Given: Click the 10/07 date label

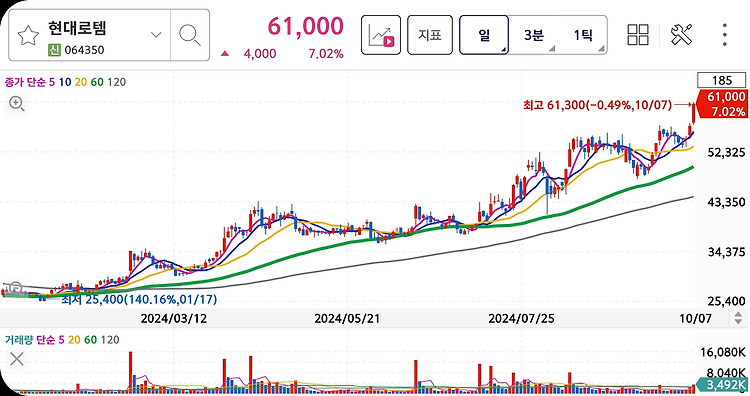Looking at the screenshot, I should [x=695, y=319].
